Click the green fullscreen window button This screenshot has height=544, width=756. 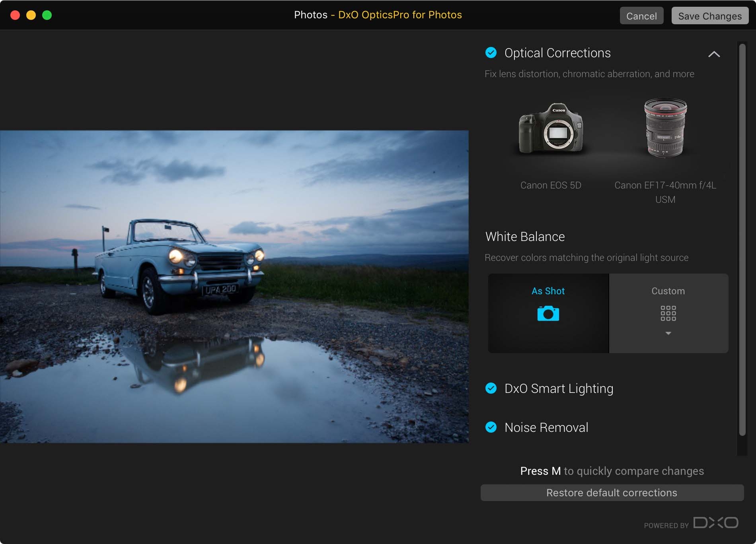[x=47, y=15]
